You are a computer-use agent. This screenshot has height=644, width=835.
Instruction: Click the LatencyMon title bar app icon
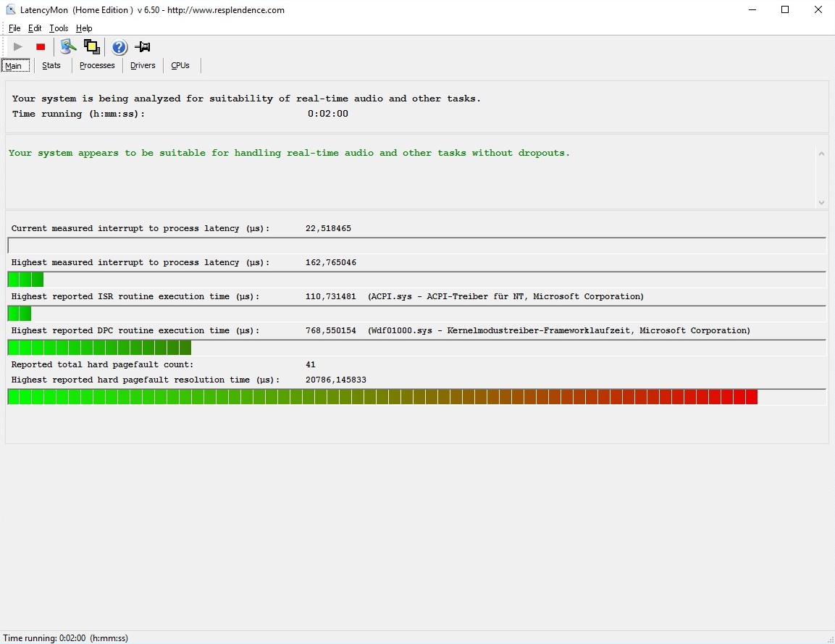[x=11, y=9]
